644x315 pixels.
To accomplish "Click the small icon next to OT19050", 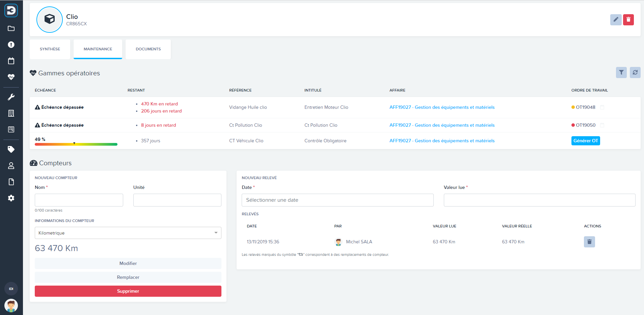I will tap(602, 125).
